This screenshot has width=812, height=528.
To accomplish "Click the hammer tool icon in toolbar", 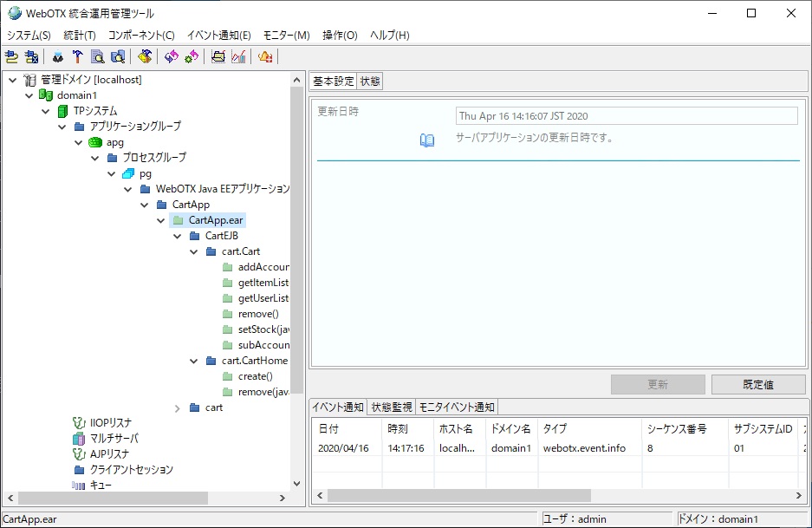I will 77,57.
